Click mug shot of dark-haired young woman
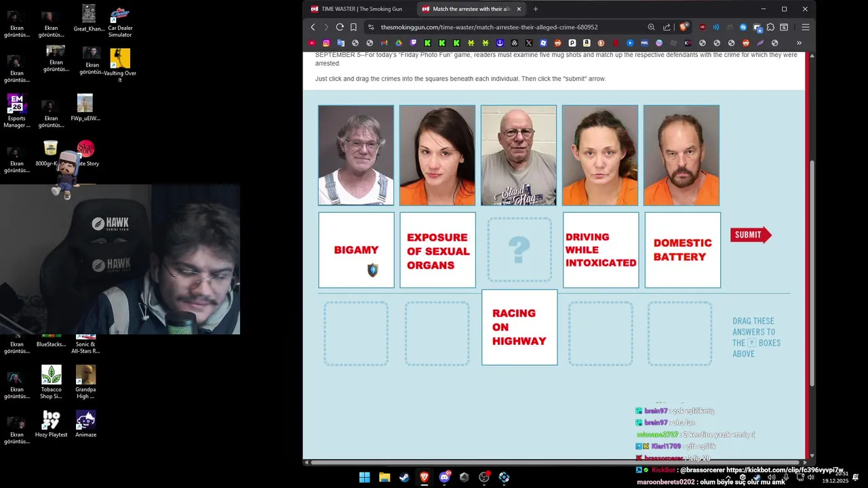Viewport: 868px width, 488px height. (x=437, y=155)
